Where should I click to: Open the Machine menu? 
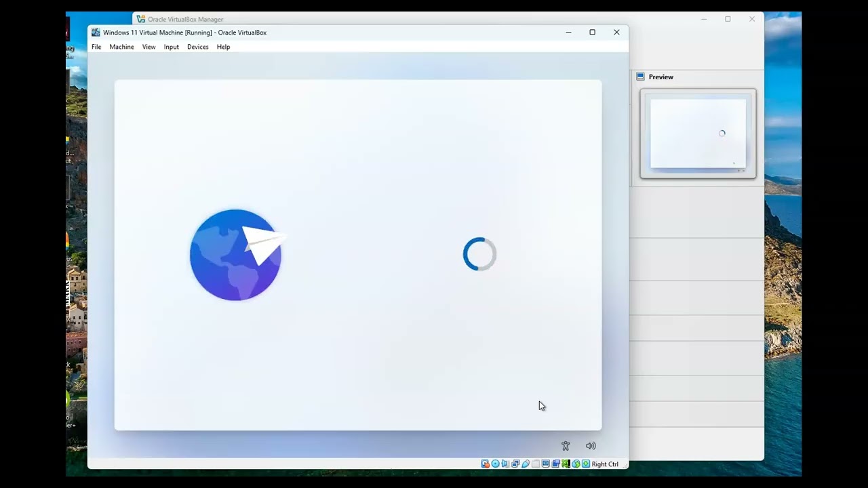coord(121,47)
